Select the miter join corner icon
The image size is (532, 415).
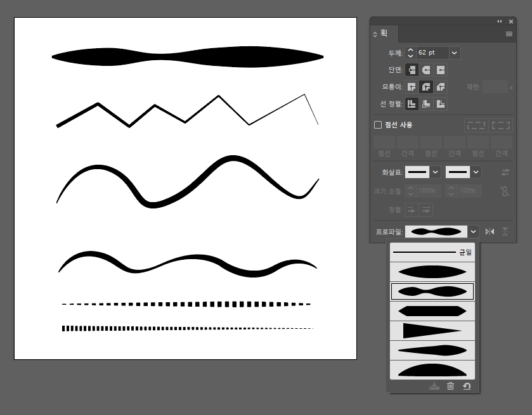point(412,87)
